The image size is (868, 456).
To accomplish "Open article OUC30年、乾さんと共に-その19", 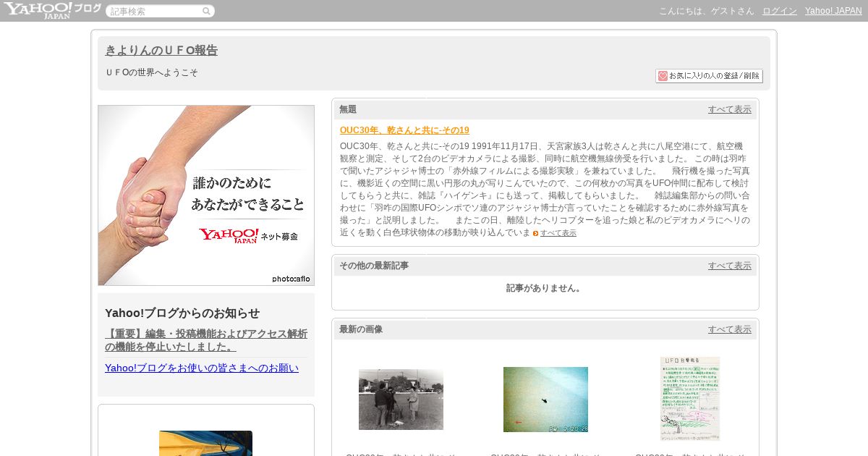I will 404,130.
